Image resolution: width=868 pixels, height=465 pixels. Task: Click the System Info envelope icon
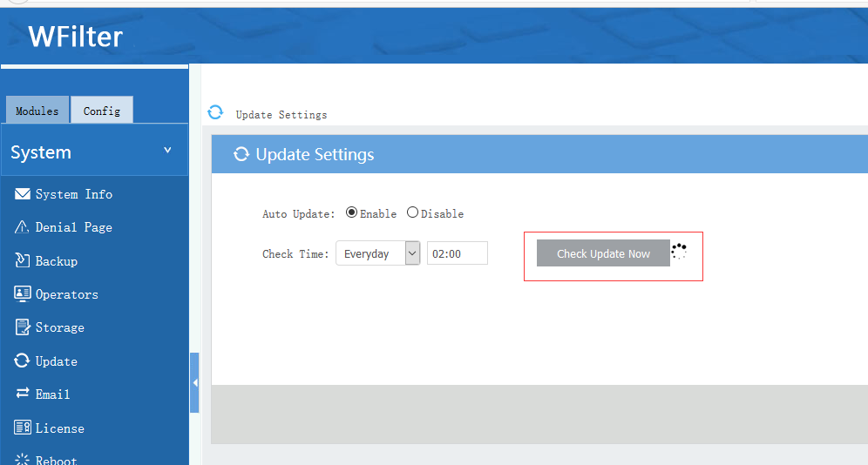22,193
